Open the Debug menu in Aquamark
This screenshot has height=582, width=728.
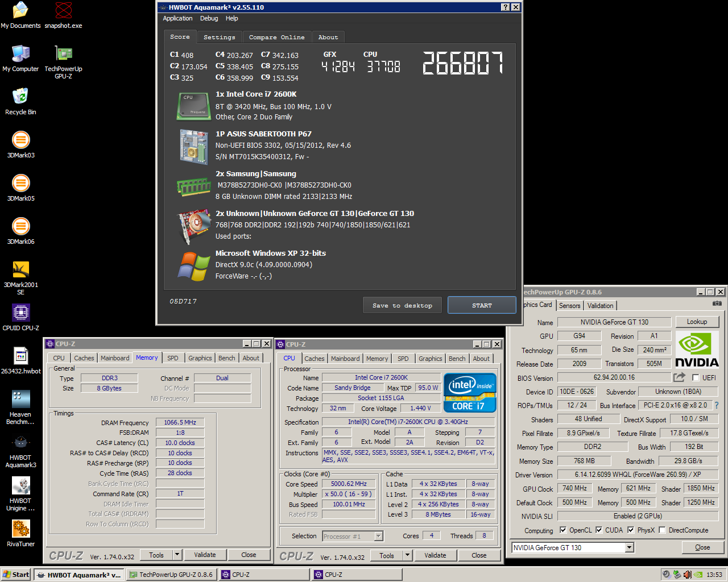click(209, 18)
